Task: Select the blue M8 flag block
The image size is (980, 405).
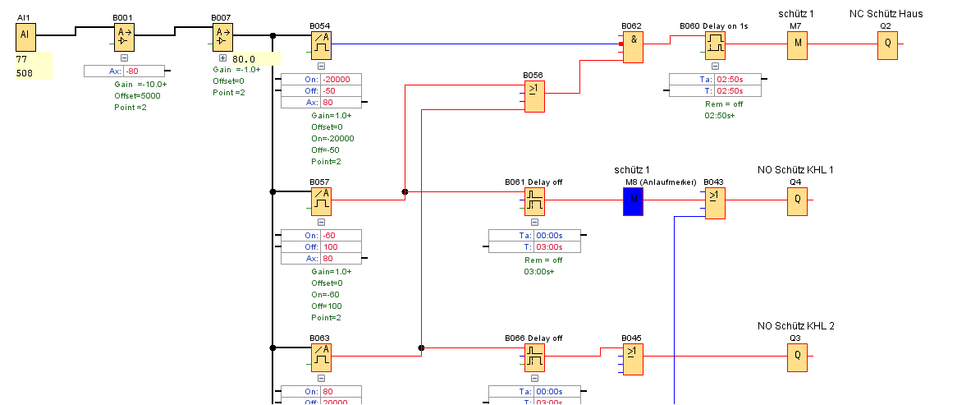Action: click(633, 201)
